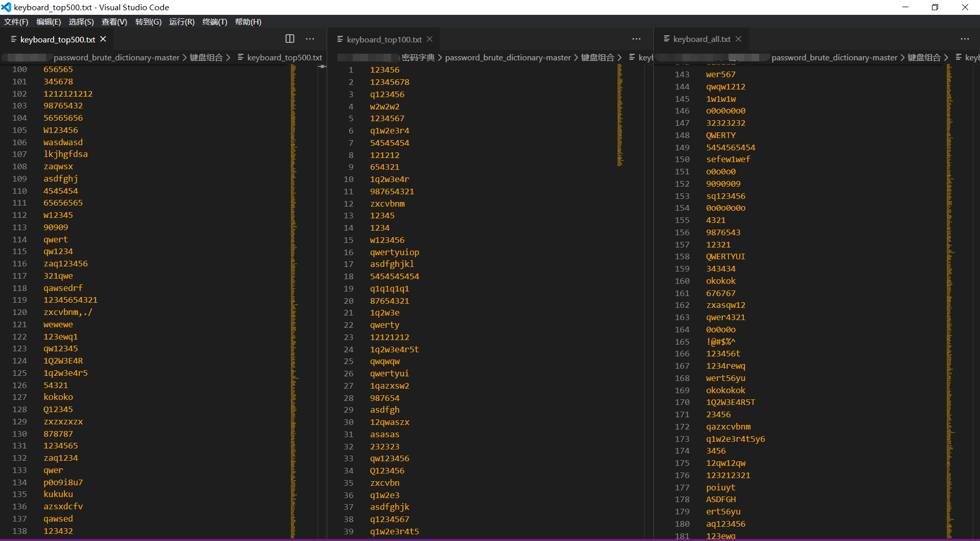Click text 'wasdwasd' on line 106
The image size is (980, 541).
pos(63,142)
